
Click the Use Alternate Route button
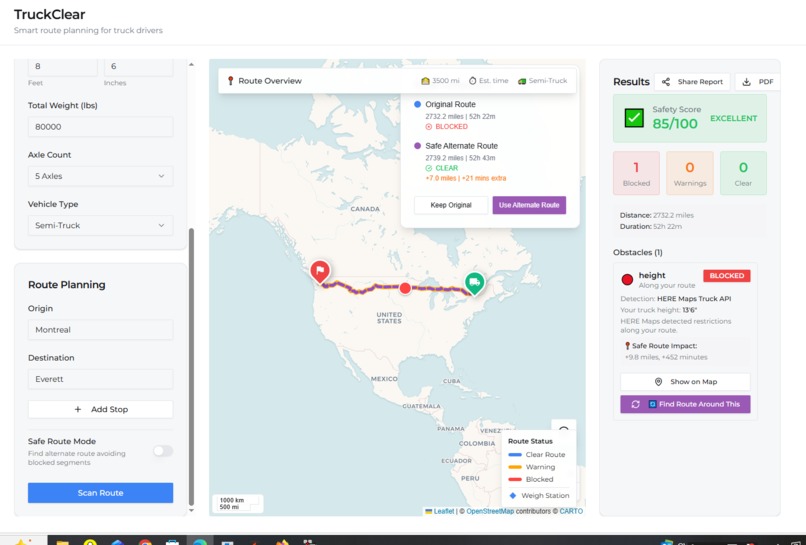click(529, 205)
